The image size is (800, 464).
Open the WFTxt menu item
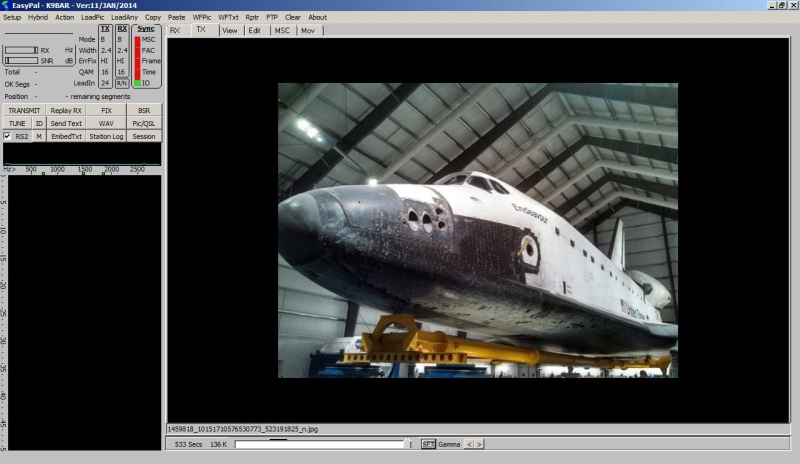[228, 17]
